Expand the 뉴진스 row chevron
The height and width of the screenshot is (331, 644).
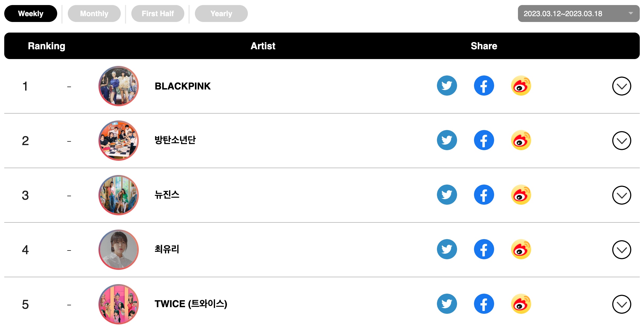[621, 195]
